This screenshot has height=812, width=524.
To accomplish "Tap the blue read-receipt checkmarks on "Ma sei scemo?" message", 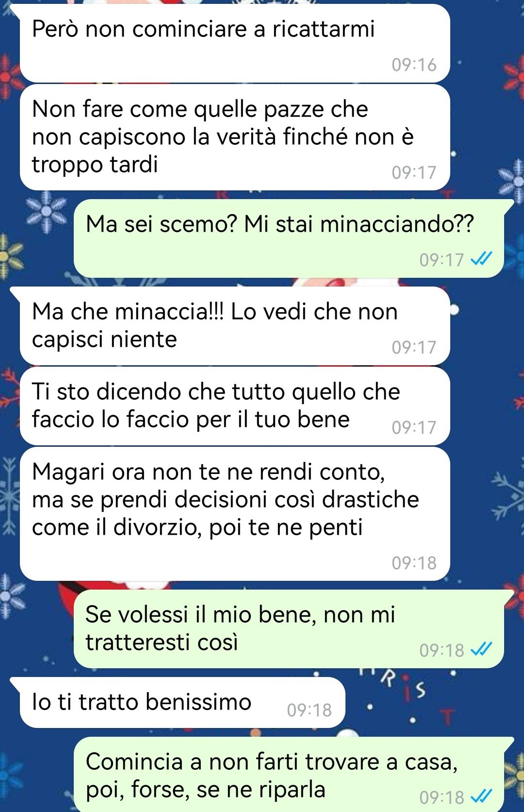I will point(482,259).
